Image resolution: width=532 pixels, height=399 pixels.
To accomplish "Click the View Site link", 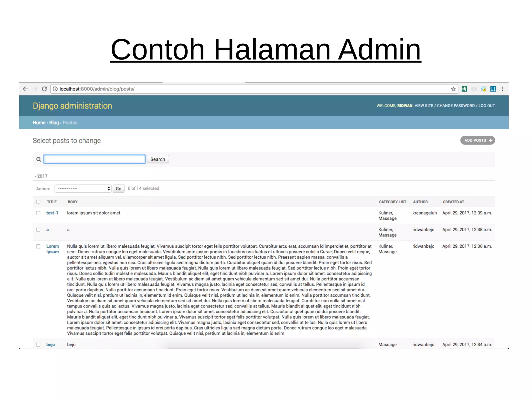I will click(424, 106).
